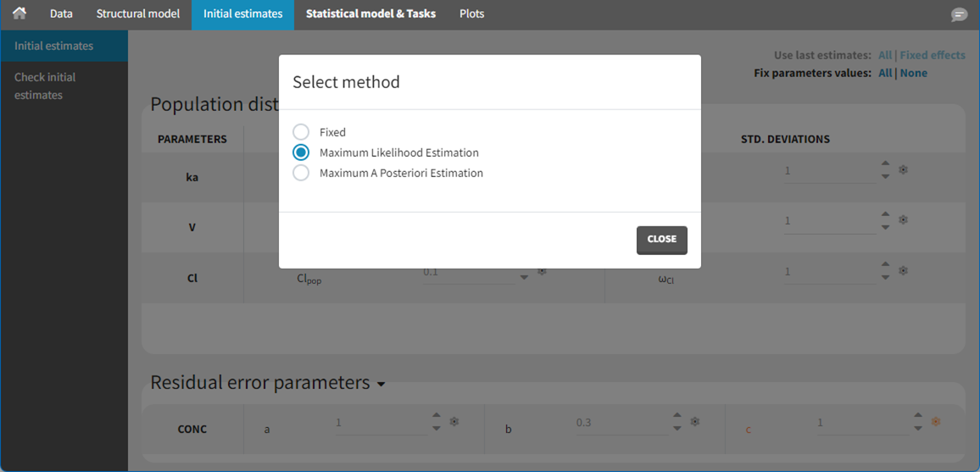This screenshot has width=980, height=472.
Task: Click the Fixed effects link
Action: pyautogui.click(x=932, y=55)
